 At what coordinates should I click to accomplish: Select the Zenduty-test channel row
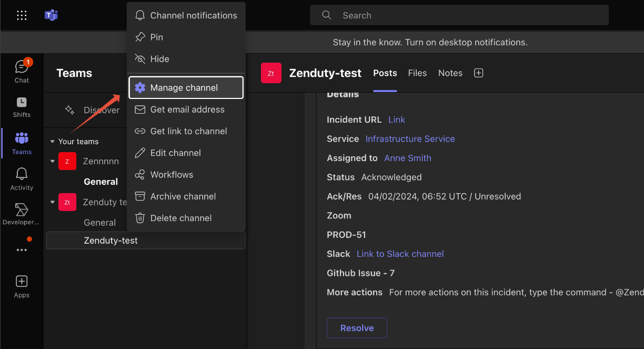pyautogui.click(x=146, y=241)
